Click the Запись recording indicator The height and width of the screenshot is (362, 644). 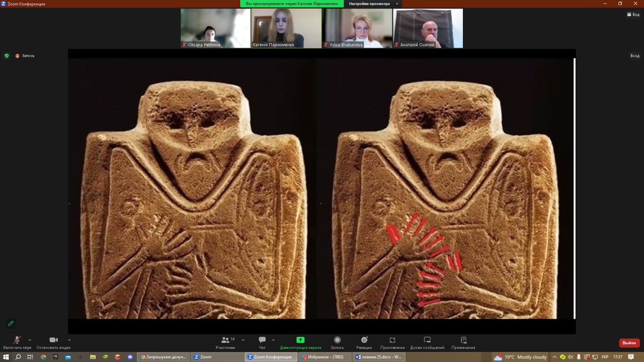pyautogui.click(x=25, y=56)
